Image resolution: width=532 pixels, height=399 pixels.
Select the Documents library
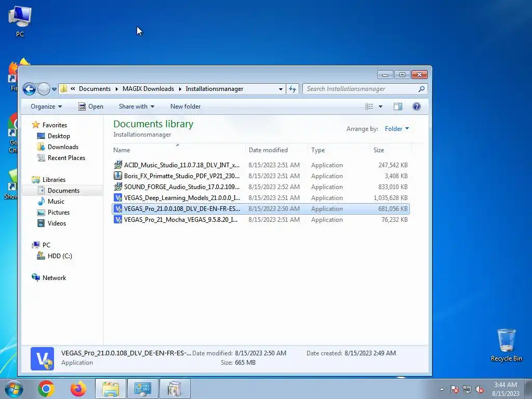[x=63, y=191]
